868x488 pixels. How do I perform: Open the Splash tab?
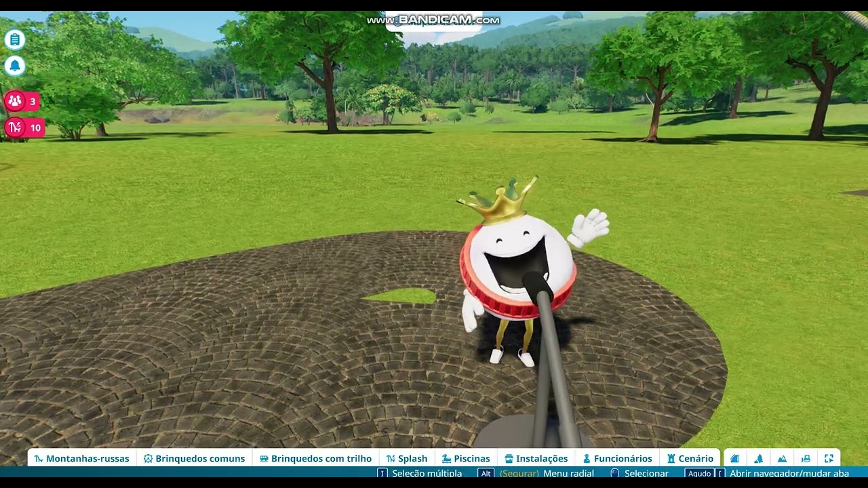pyautogui.click(x=407, y=458)
